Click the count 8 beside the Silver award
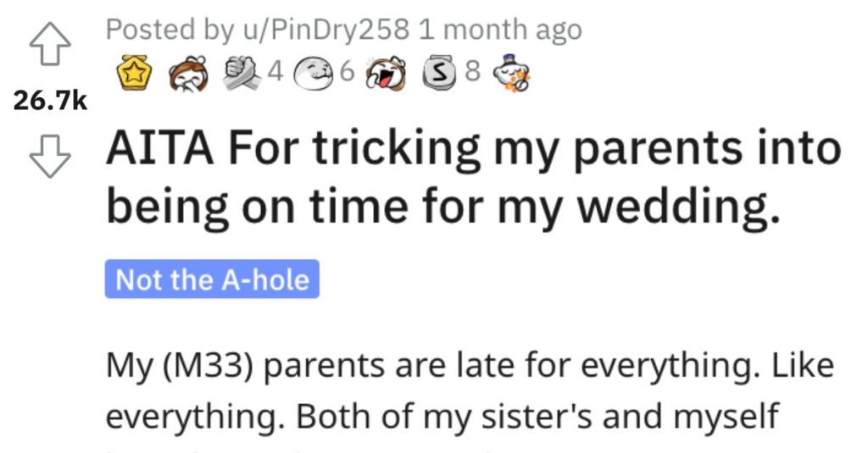The image size is (868, 453). [472, 71]
